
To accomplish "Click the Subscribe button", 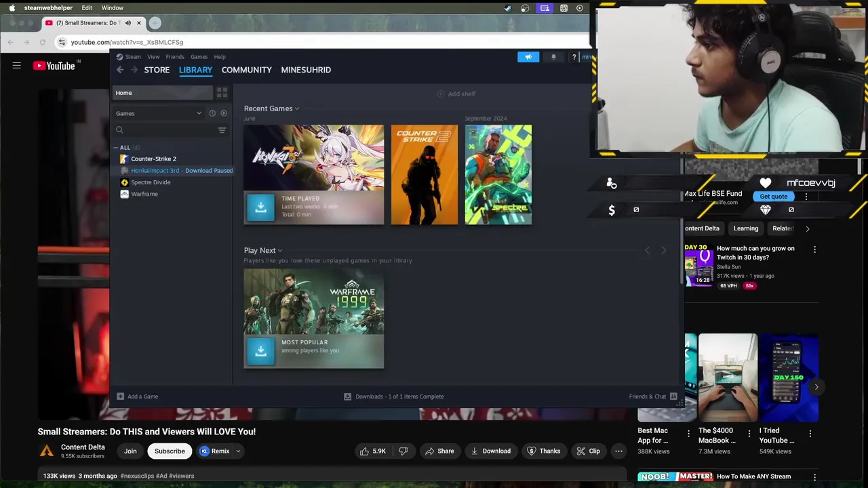I will click(x=170, y=451).
